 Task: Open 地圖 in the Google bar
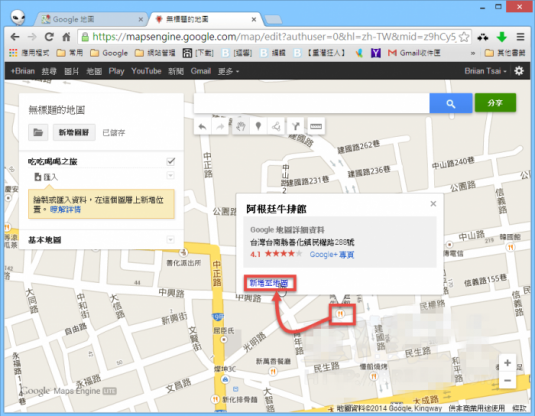pos(94,71)
